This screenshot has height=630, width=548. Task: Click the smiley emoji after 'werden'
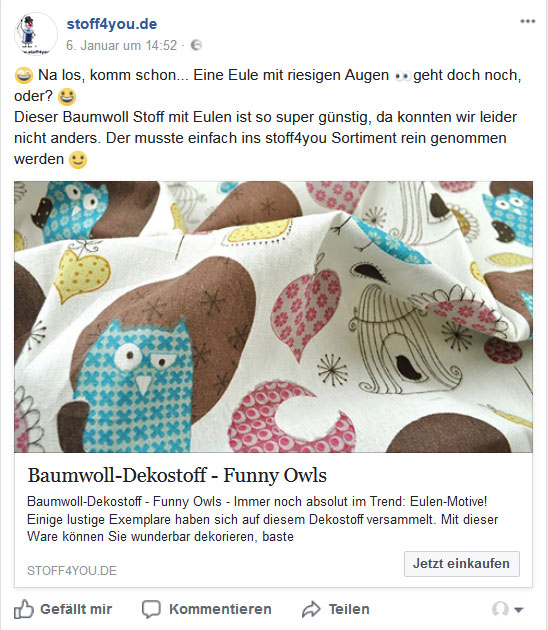[78, 160]
